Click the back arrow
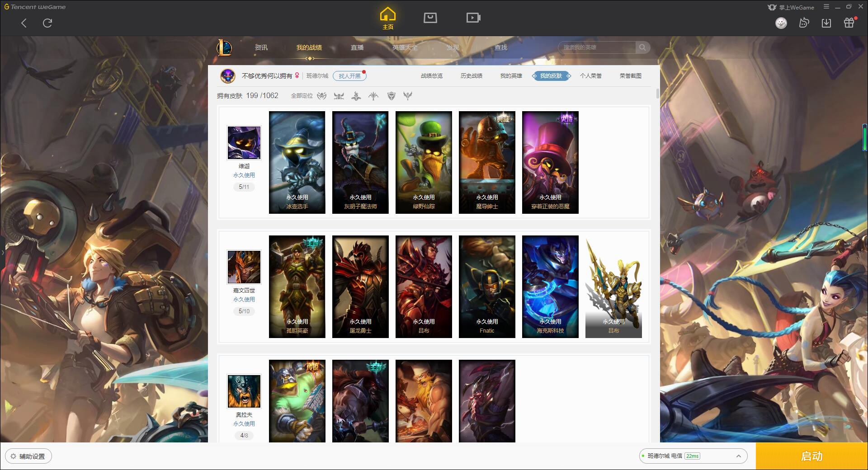The image size is (868, 470). tap(24, 23)
